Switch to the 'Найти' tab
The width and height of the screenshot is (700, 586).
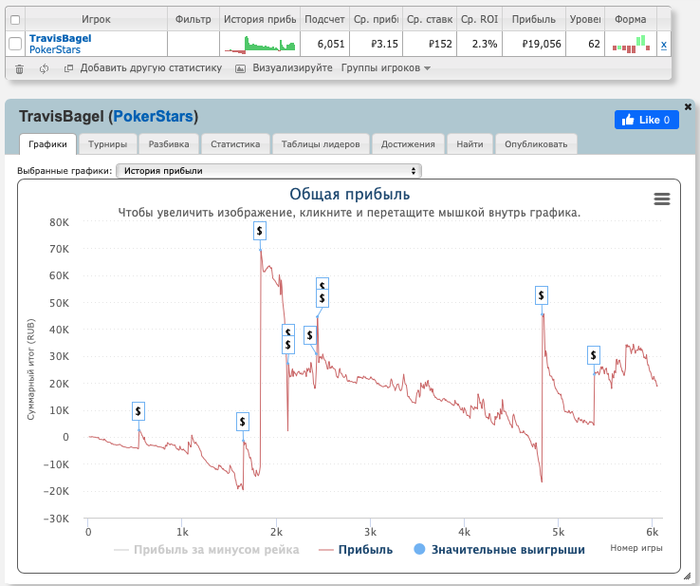tap(470, 144)
